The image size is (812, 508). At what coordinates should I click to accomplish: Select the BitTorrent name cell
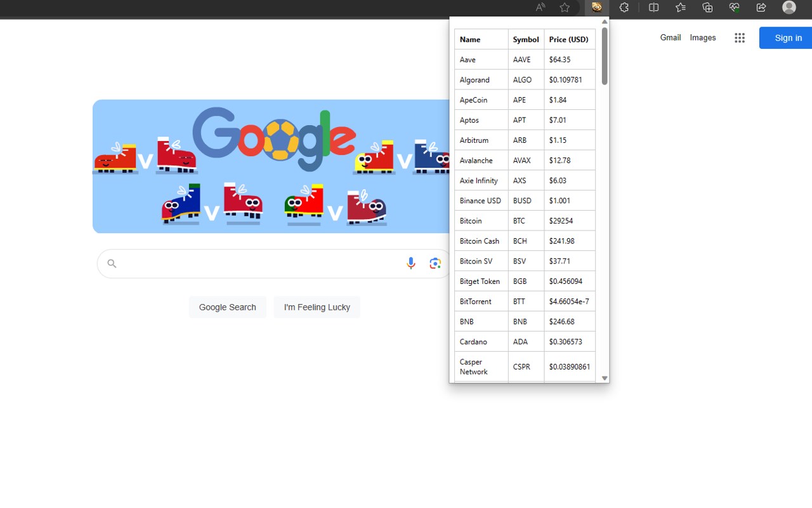481,302
